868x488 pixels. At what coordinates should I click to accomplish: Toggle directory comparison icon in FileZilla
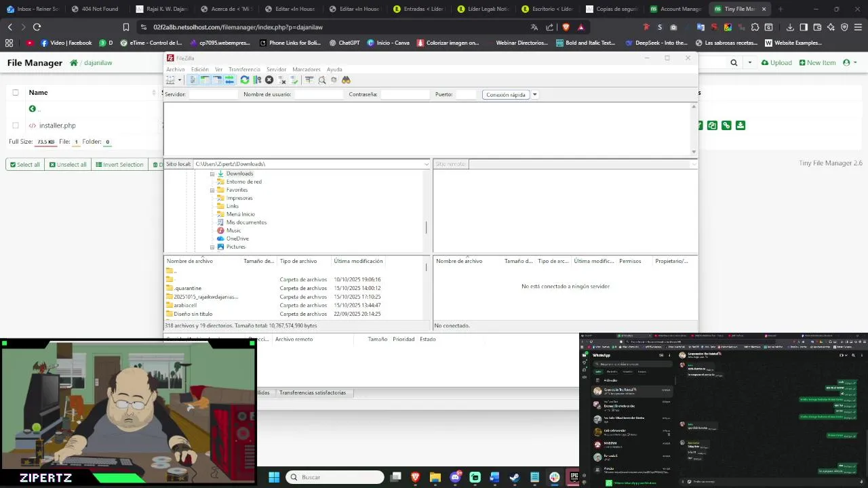pyautogui.click(x=321, y=80)
